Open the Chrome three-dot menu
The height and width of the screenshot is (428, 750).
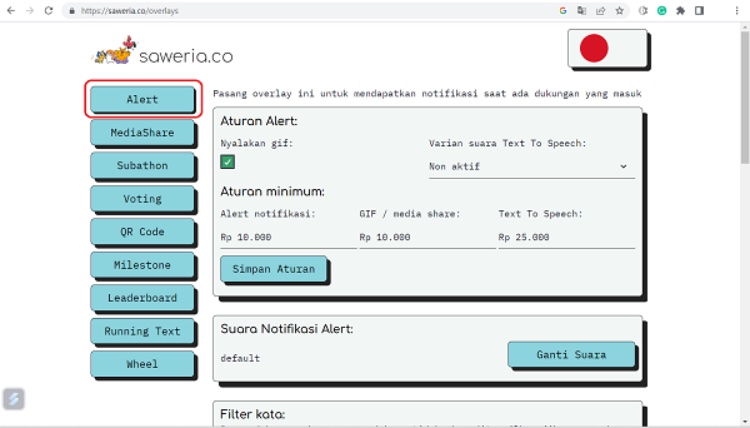click(737, 11)
